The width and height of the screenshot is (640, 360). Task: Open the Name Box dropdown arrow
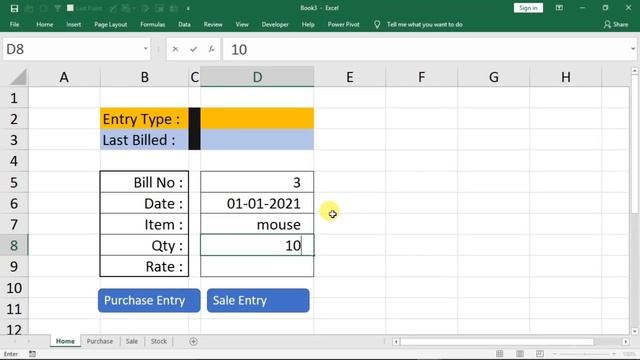tap(145, 49)
